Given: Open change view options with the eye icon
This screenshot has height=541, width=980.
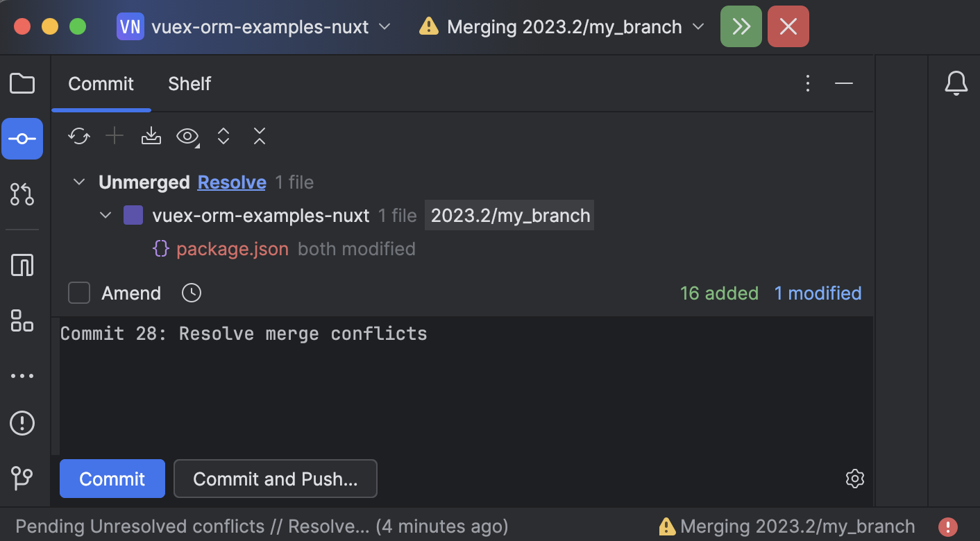Looking at the screenshot, I should [186, 136].
